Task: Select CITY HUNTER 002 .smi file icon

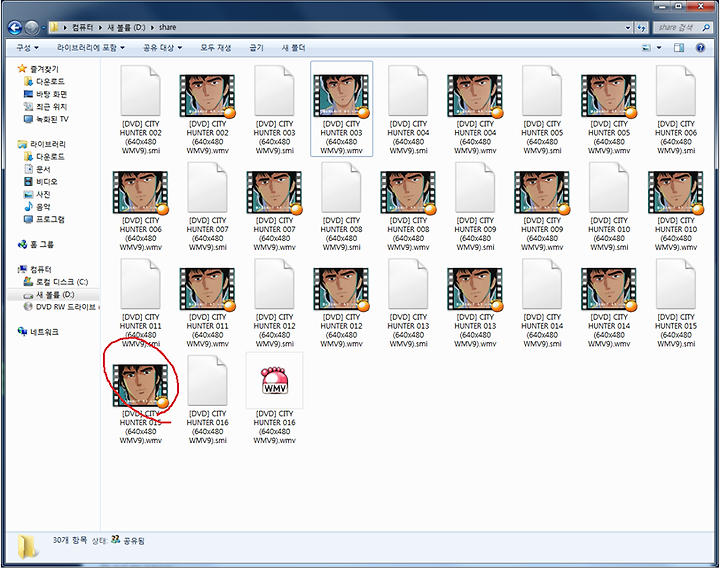Action: [x=141, y=90]
